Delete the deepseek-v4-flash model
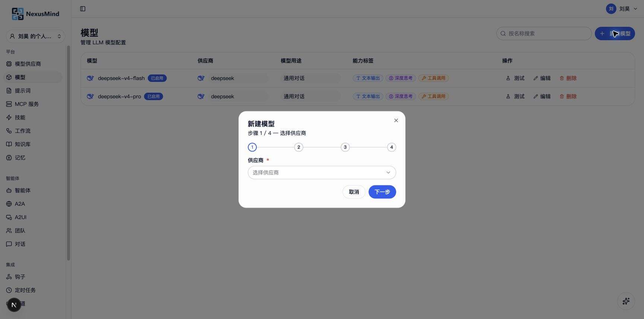This screenshot has height=319, width=644. click(568, 78)
